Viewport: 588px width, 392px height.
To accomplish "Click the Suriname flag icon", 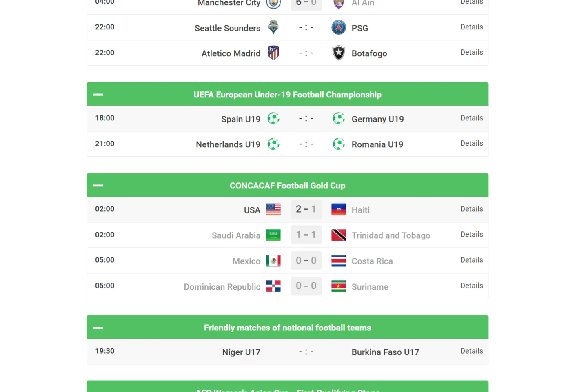I will (x=339, y=286).
